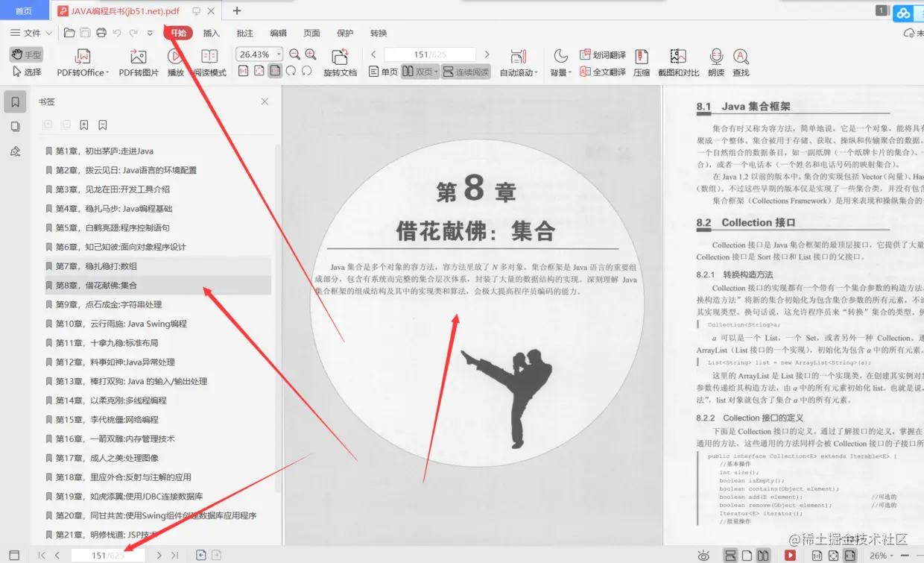Screen dimensions: 924x563
Task: Switch to the 编辑 ribbon tab
Action: tap(278, 33)
